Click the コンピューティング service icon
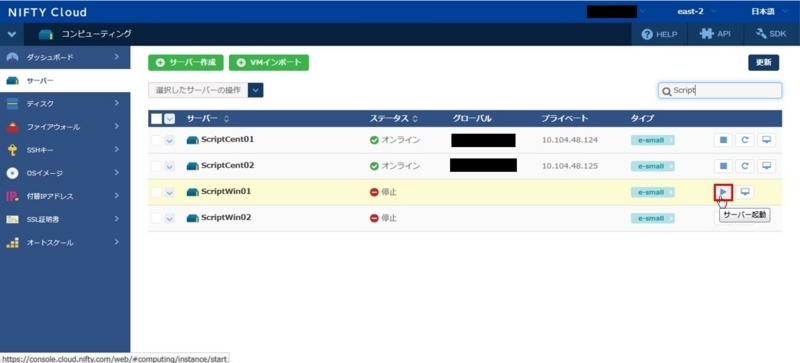Screen dimensions: 800x363 tap(46, 35)
